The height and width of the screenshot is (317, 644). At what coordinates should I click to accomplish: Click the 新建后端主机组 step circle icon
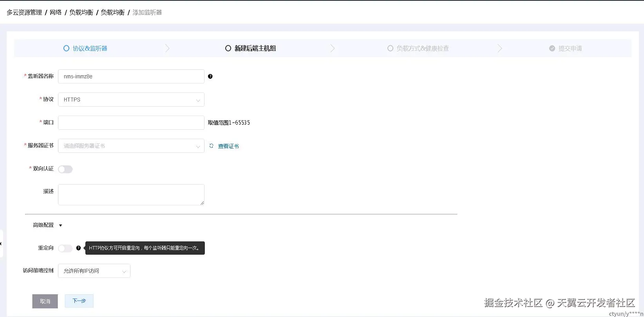[x=228, y=48]
